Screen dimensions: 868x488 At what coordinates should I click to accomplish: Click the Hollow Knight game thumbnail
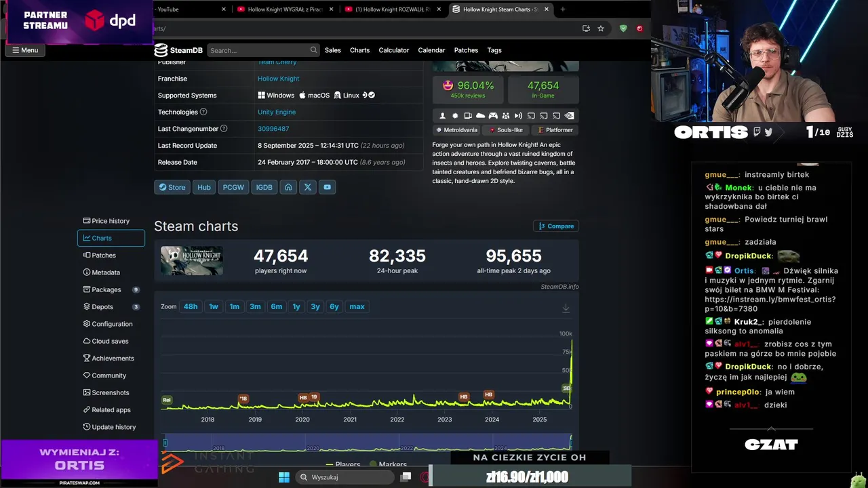click(192, 260)
